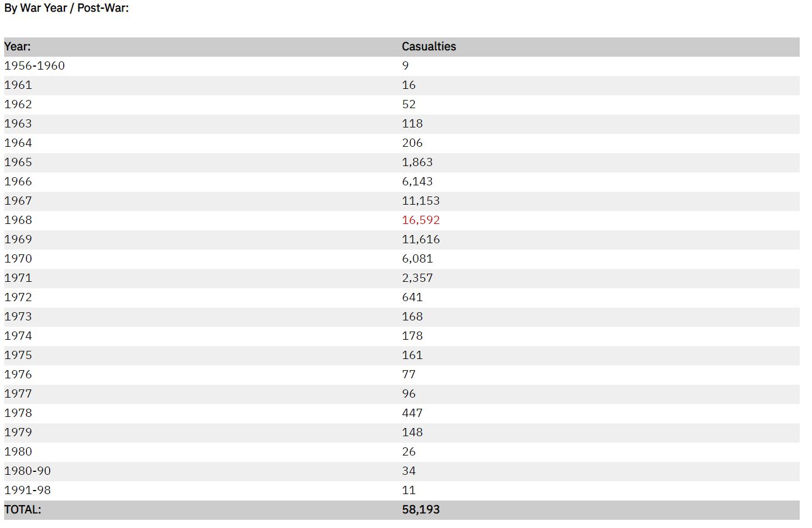Select the red 16,592 casualties value
Viewport: 812px width, 528px height.
point(421,220)
